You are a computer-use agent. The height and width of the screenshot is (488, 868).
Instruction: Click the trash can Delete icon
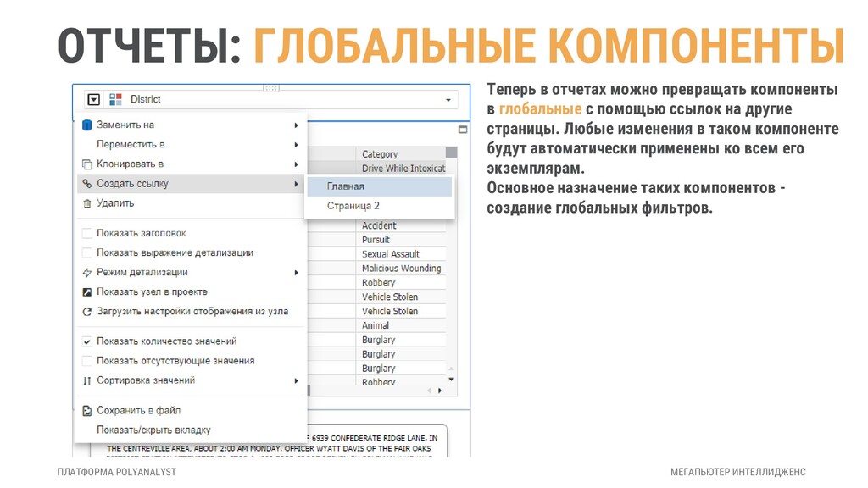(87, 203)
